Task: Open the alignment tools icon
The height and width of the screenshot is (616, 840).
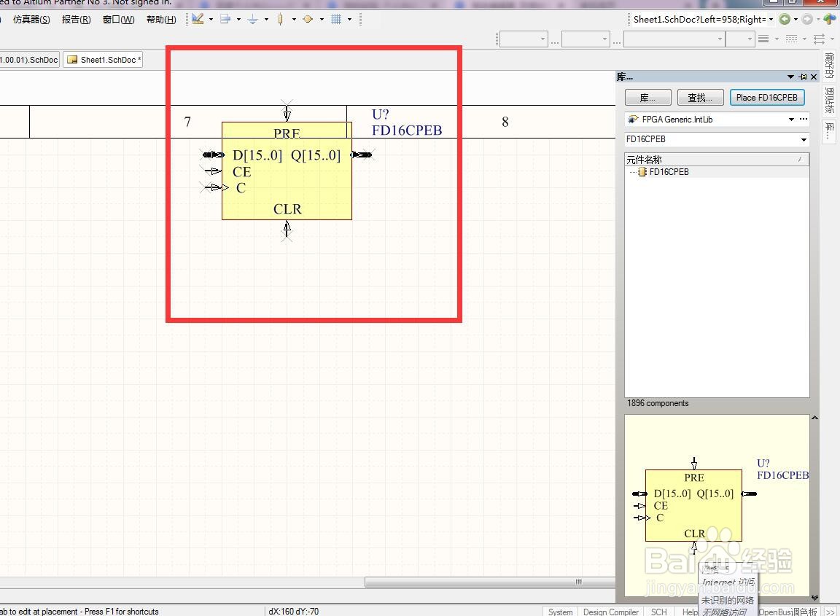Action: pyautogui.click(x=225, y=19)
